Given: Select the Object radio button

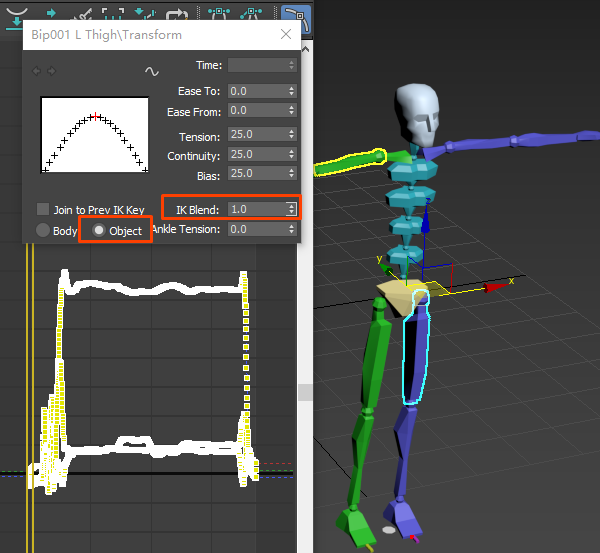Looking at the screenshot, I should [99, 230].
